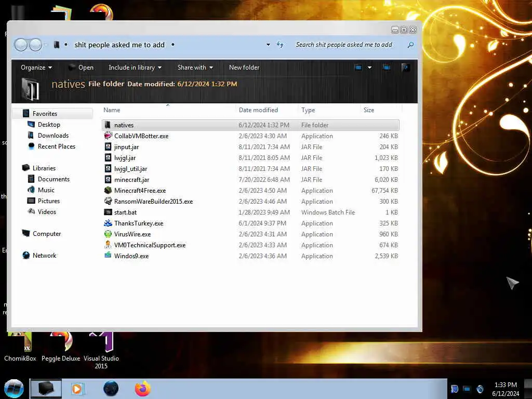This screenshot has height=399, width=532.
Task: Select the minecraft.jar file icon
Action: click(108, 179)
